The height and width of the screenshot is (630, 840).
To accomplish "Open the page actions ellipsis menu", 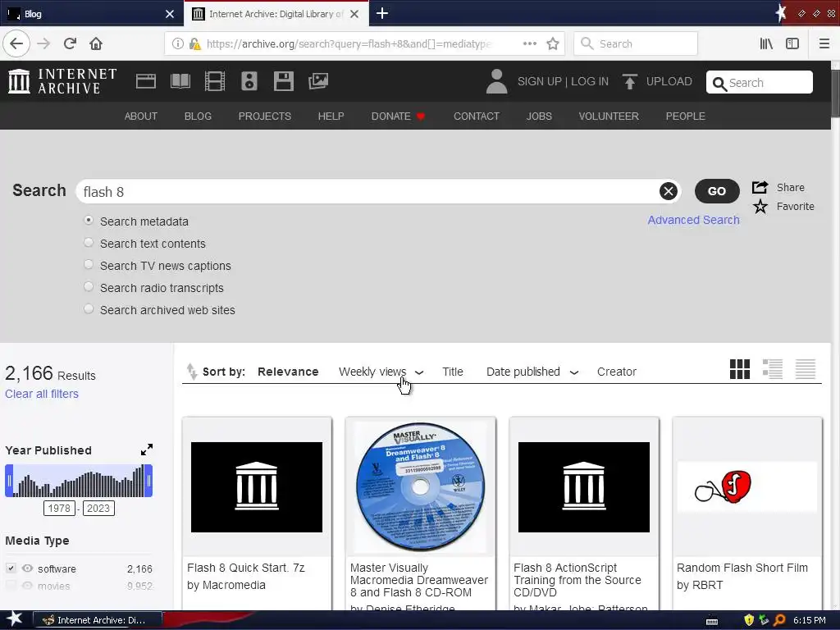I will (x=530, y=43).
